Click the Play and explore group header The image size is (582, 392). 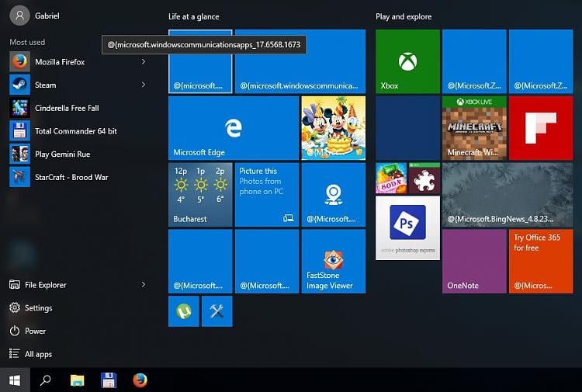[x=404, y=17]
